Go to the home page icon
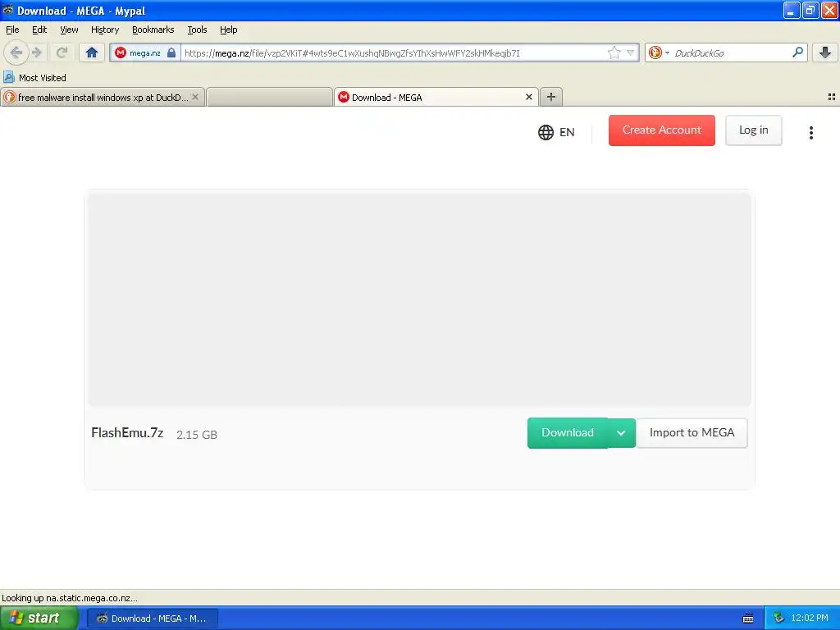This screenshot has height=630, width=840. pos(92,52)
